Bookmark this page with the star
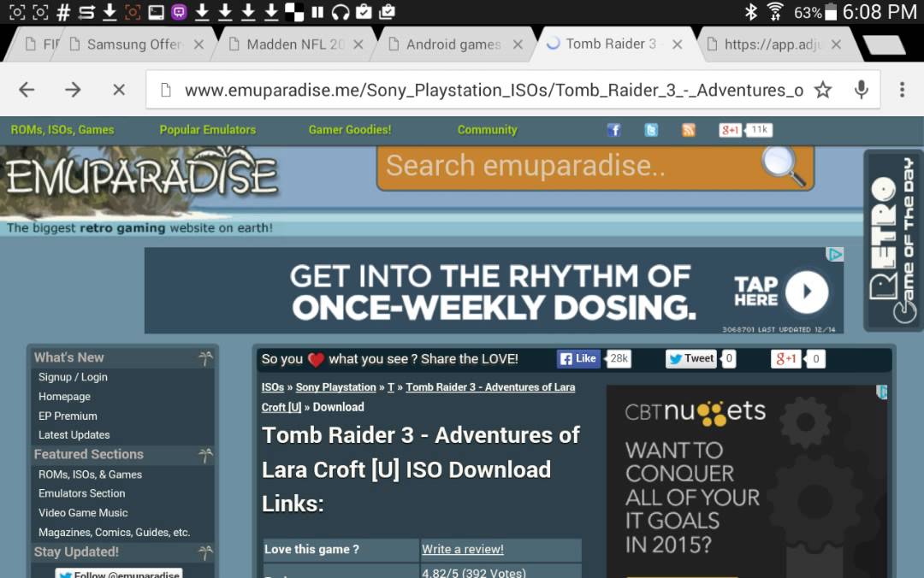This screenshot has width=924, height=578. coord(823,90)
